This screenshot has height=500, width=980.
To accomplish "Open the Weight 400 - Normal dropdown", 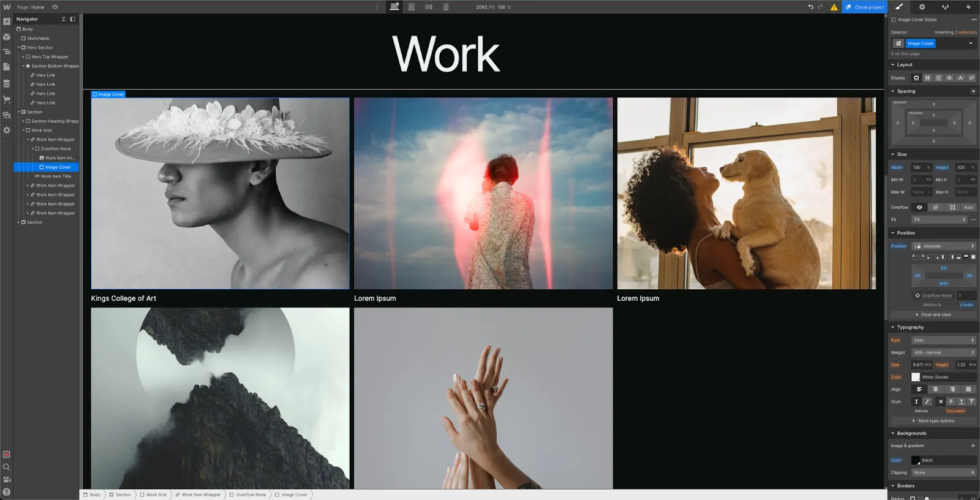I will point(944,352).
